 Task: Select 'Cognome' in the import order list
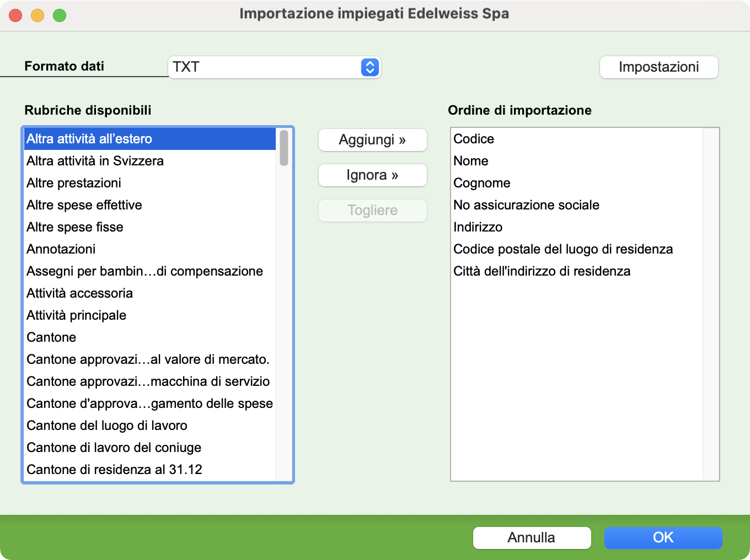(577, 183)
